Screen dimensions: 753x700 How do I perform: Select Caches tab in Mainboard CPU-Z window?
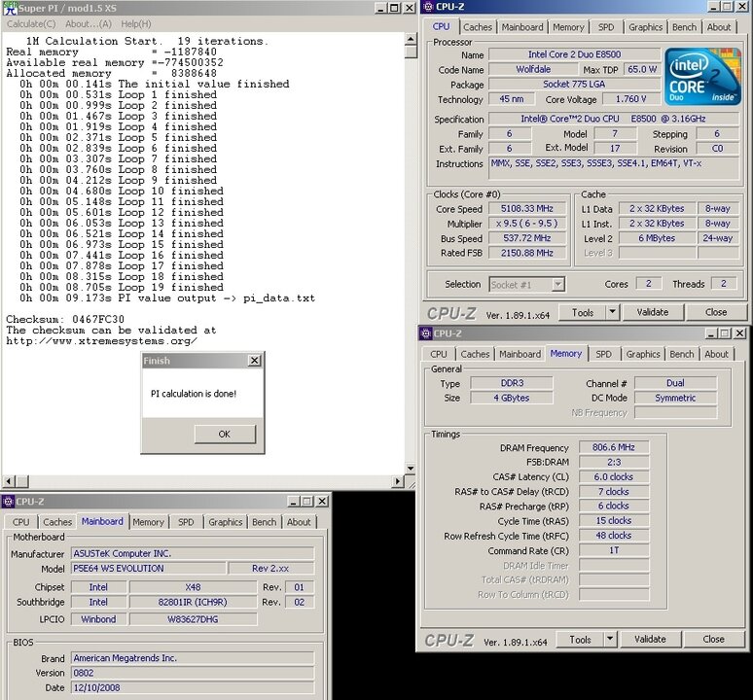coord(57,522)
